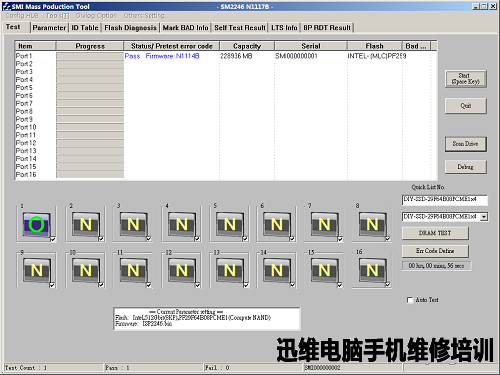Image resolution: width=500 pixels, height=375 pixels.
Task: Switch to the Mark BAD Info tab
Action: click(x=185, y=28)
